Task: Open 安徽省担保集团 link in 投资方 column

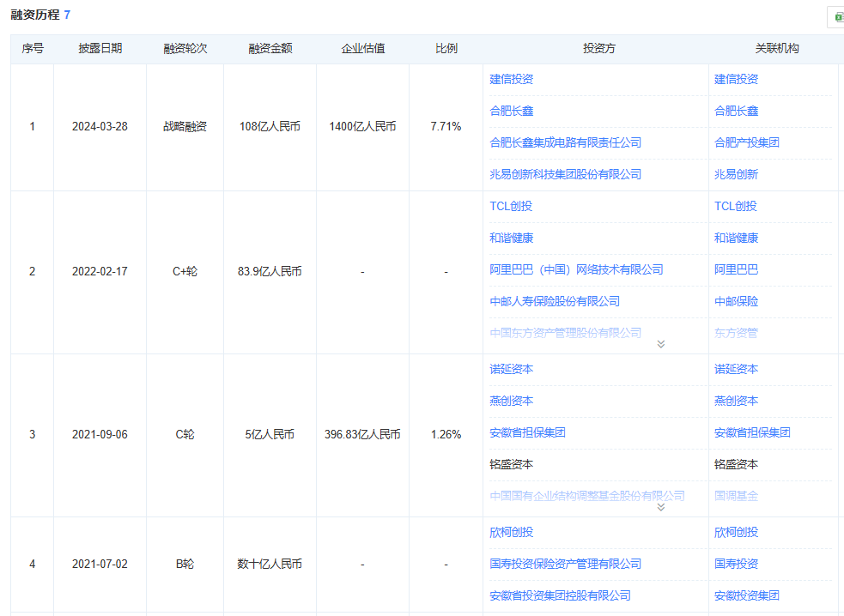Action: point(527,432)
